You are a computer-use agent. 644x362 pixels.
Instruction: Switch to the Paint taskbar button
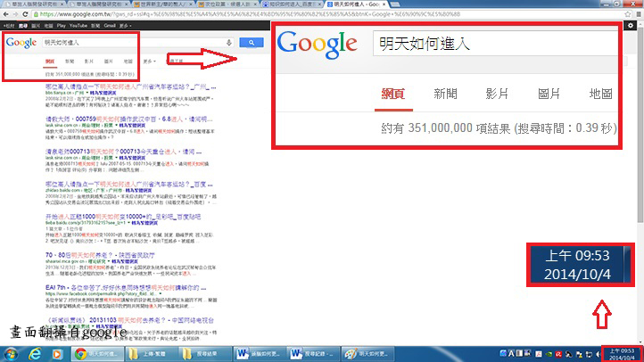click(367, 354)
